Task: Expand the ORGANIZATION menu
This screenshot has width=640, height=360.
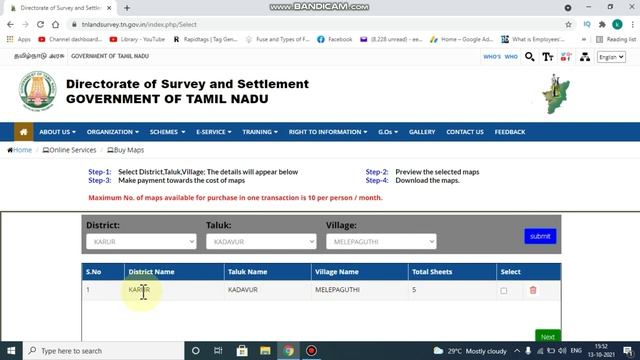Action: point(113,132)
